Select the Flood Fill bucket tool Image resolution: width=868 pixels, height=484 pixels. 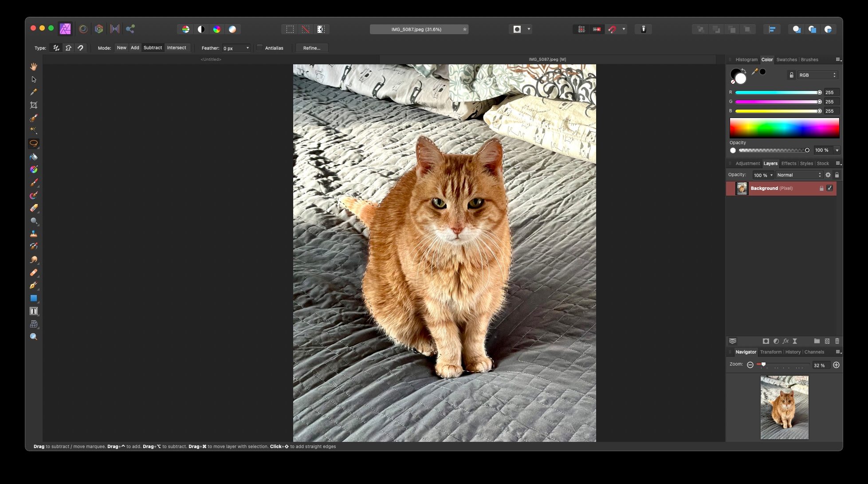[x=34, y=157]
